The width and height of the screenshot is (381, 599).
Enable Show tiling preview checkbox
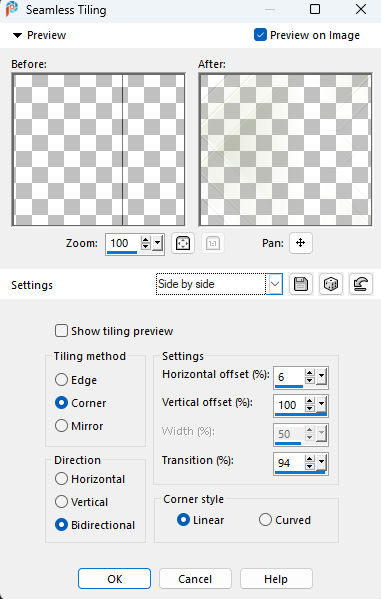pos(61,331)
